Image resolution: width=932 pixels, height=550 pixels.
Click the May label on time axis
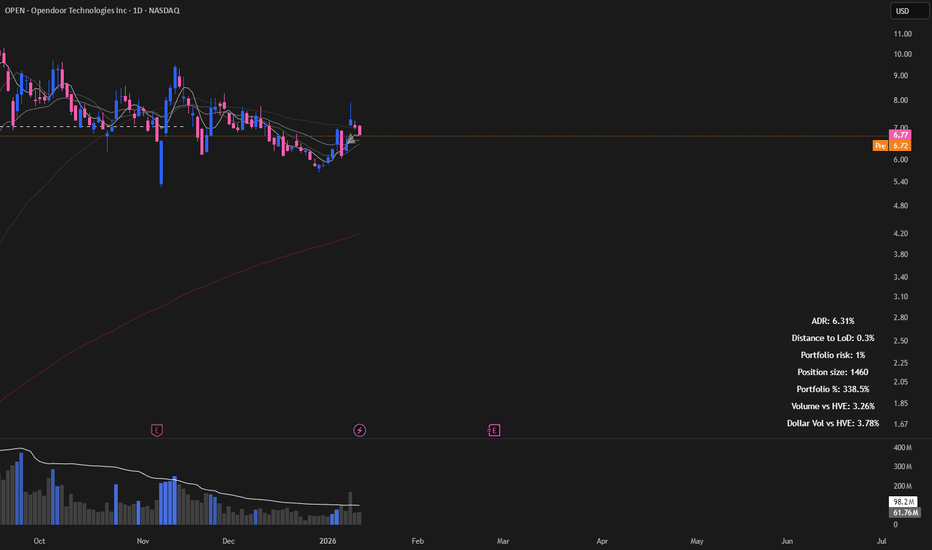point(697,541)
